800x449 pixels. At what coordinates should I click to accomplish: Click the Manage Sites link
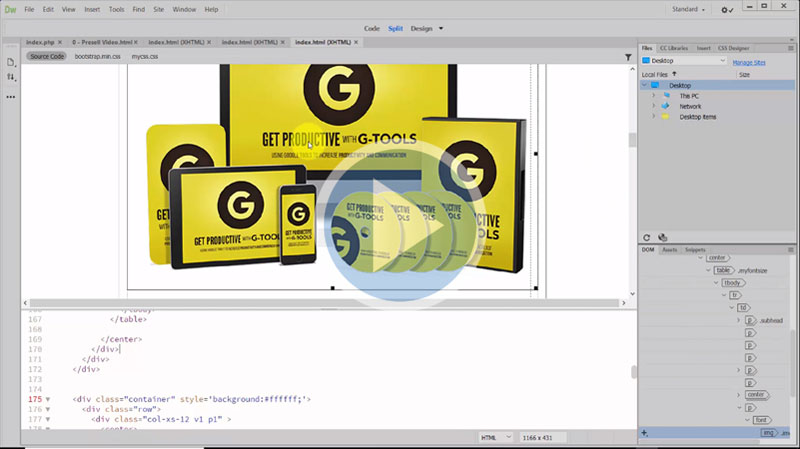[x=750, y=61]
